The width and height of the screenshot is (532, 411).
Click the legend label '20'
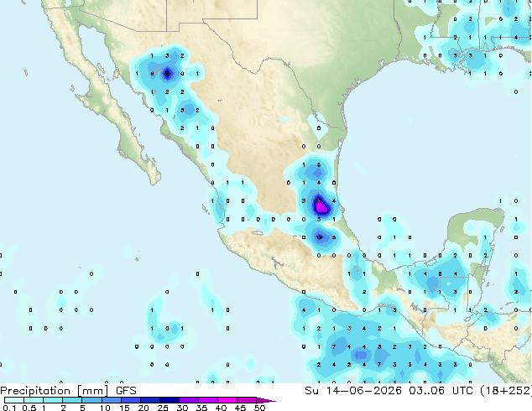(143, 408)
